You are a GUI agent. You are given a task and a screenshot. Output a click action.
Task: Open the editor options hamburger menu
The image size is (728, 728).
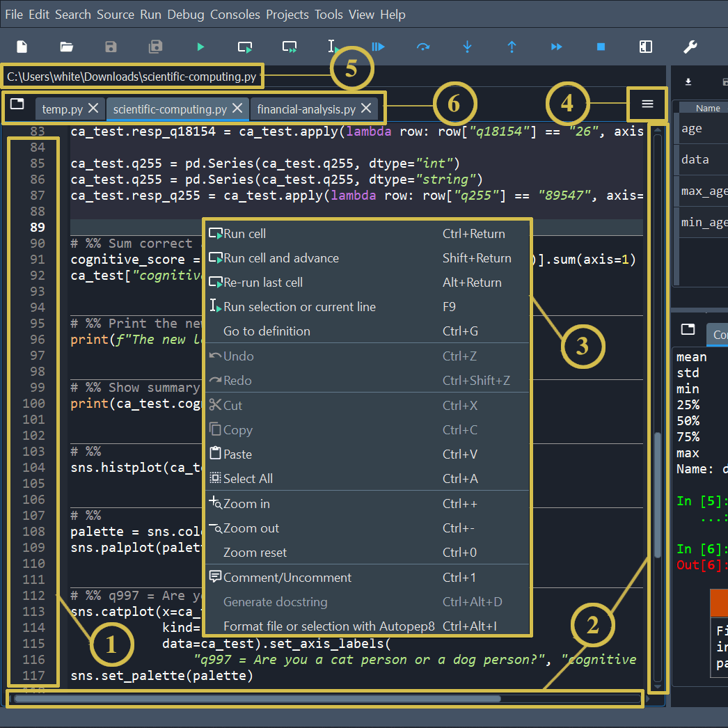point(647,104)
